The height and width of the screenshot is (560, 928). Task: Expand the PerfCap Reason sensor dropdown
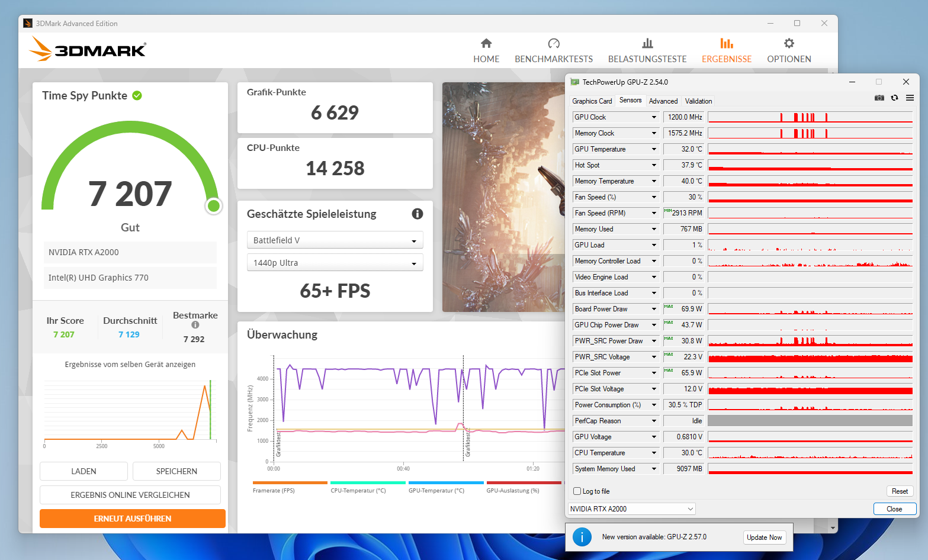point(654,421)
